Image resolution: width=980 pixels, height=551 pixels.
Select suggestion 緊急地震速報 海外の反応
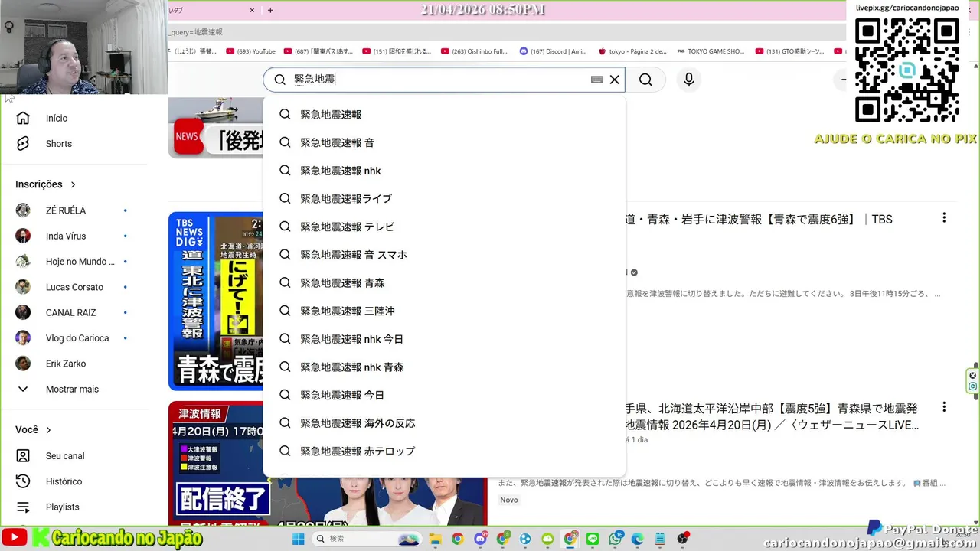[444, 423]
